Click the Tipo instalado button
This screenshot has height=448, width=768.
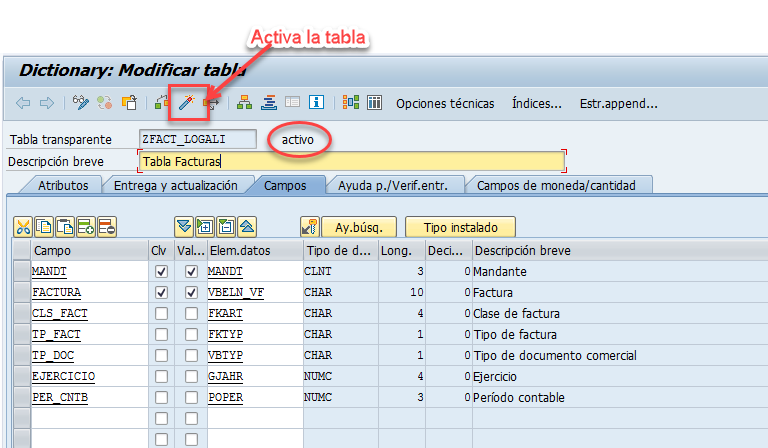(460, 227)
